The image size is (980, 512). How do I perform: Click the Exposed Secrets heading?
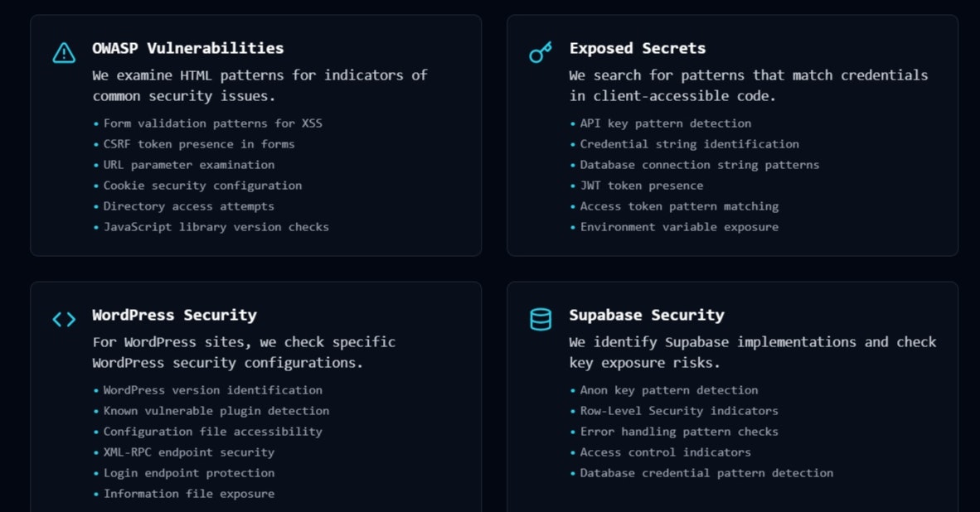coord(637,48)
